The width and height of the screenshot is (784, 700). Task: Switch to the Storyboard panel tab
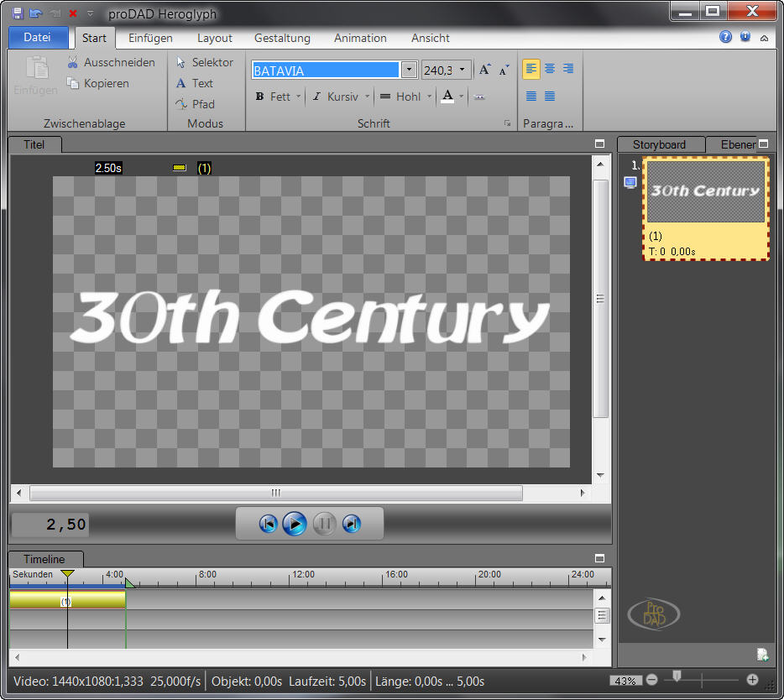tap(659, 144)
